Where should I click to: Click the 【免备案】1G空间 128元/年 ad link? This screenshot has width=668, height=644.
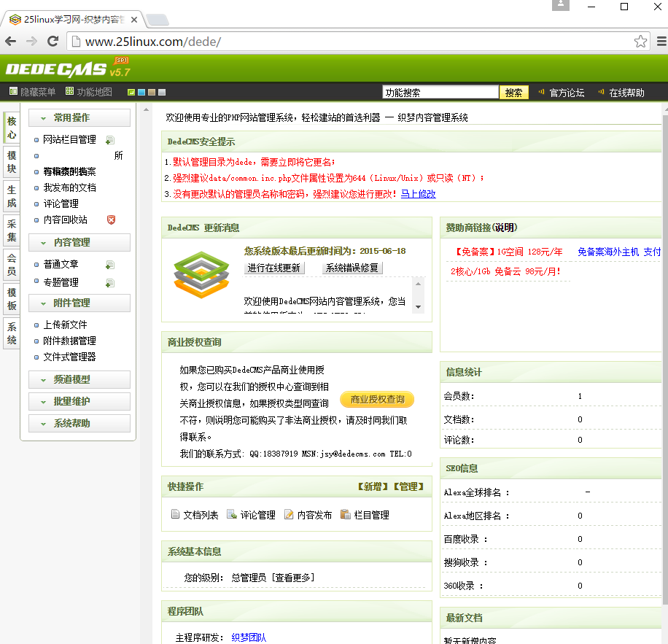[x=508, y=252]
